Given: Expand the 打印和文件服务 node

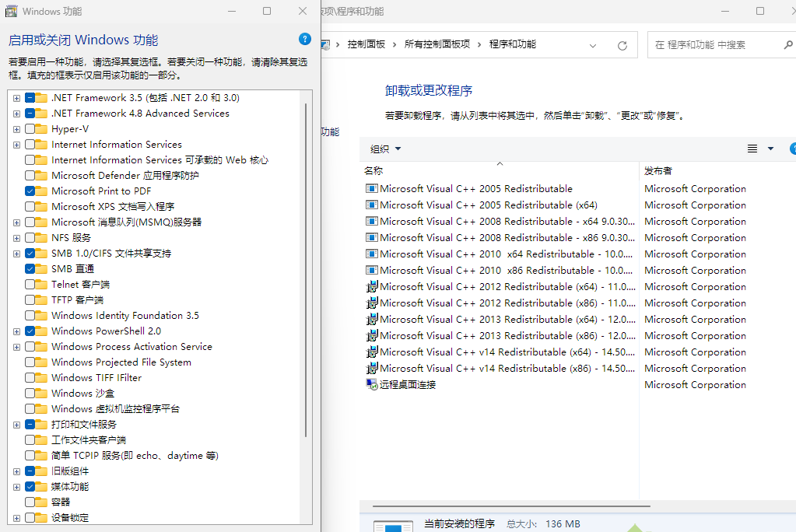Looking at the screenshot, I should 16,424.
